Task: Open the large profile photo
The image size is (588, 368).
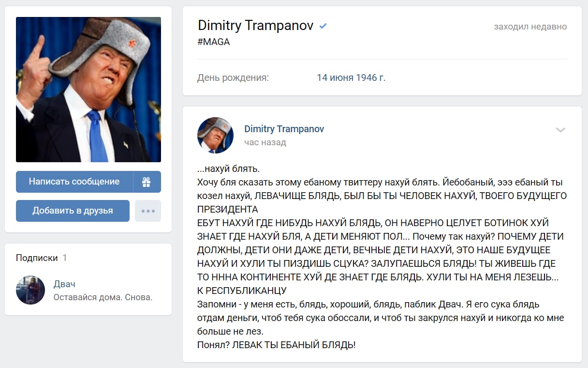Action: tap(88, 90)
